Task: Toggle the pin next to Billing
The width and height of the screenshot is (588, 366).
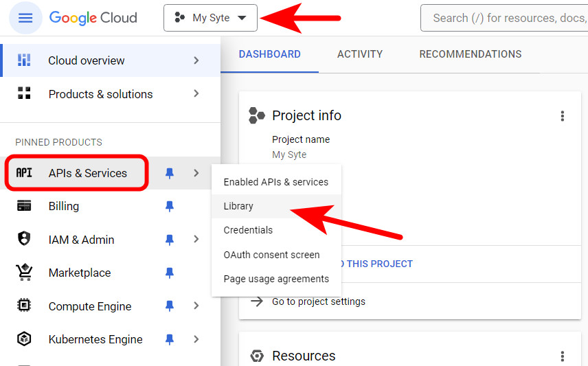Action: point(170,206)
